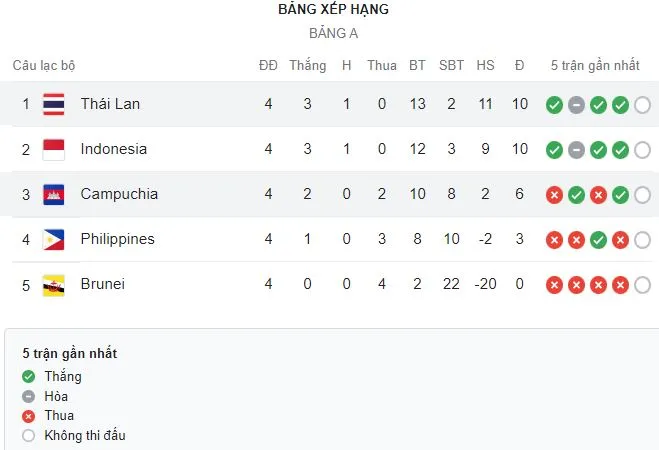Click the Brunei flag icon
The image size is (659, 450).
pyautogui.click(x=54, y=284)
